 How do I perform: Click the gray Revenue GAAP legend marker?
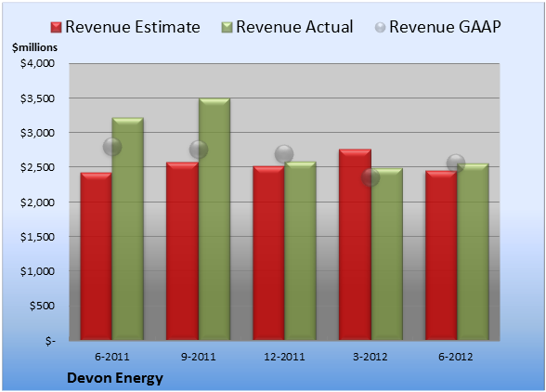[x=380, y=27]
